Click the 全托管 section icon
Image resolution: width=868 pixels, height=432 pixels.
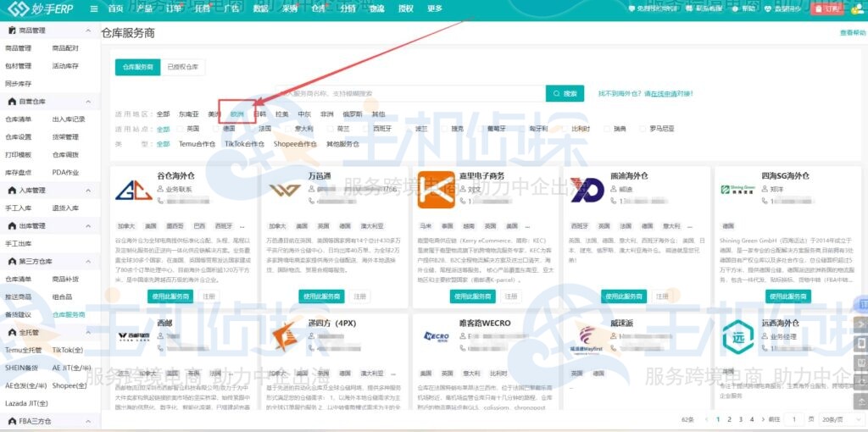click(12, 332)
